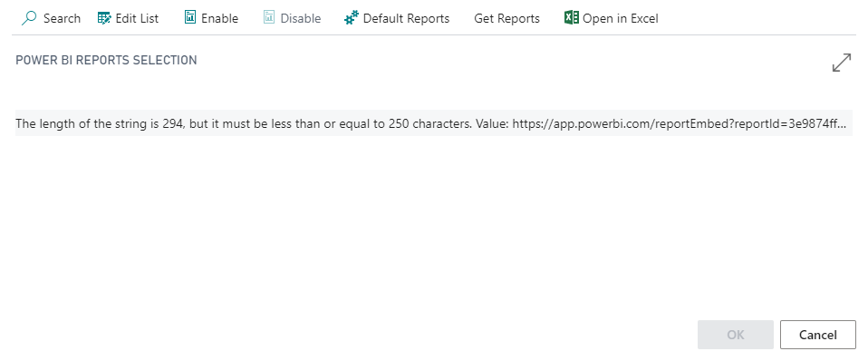The image size is (868, 361).
Task: Click the greyed-out OK button
Action: (x=735, y=335)
